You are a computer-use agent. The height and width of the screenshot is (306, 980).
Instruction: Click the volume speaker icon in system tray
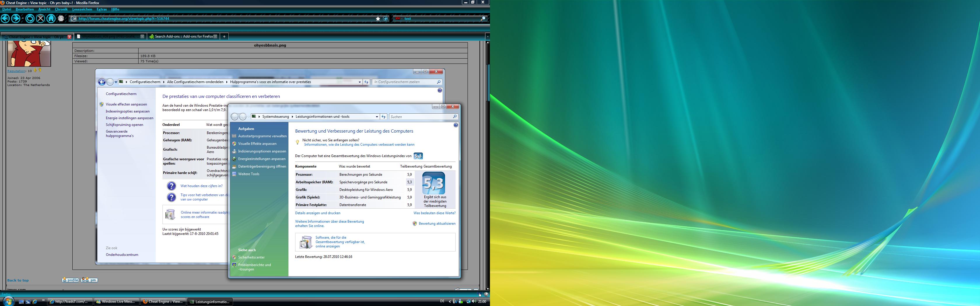(x=474, y=301)
